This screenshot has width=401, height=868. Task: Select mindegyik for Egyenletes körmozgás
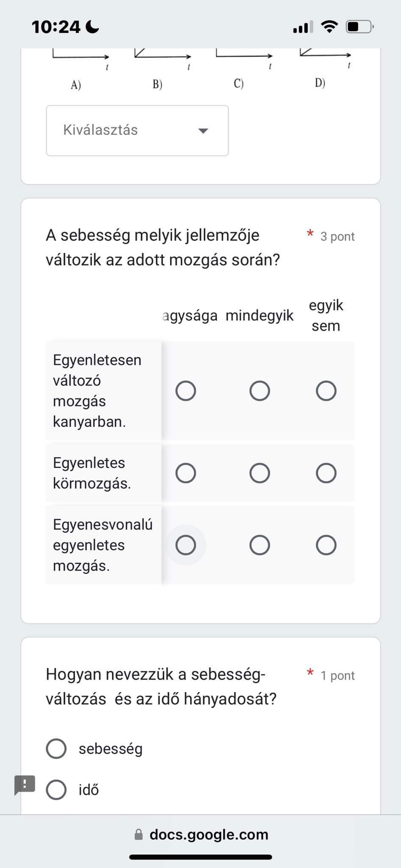tap(259, 473)
